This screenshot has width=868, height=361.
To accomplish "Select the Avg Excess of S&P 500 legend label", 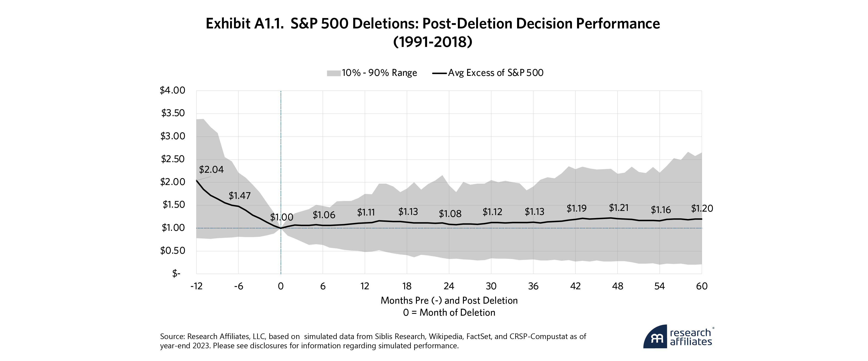I will [495, 73].
